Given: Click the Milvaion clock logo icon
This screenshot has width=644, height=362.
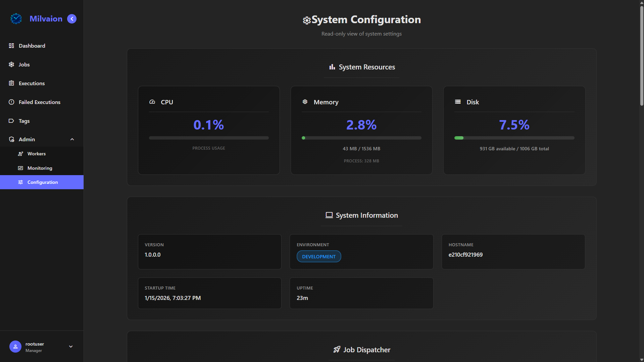Looking at the screenshot, I should (x=16, y=19).
